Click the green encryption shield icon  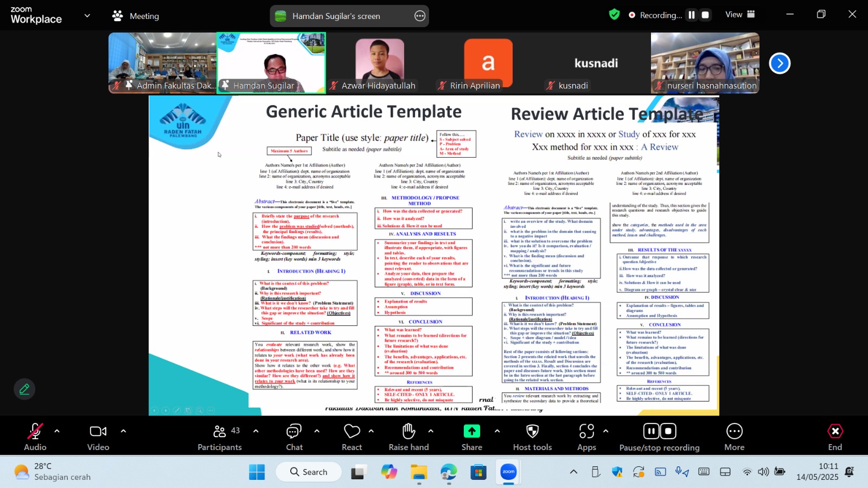(614, 15)
